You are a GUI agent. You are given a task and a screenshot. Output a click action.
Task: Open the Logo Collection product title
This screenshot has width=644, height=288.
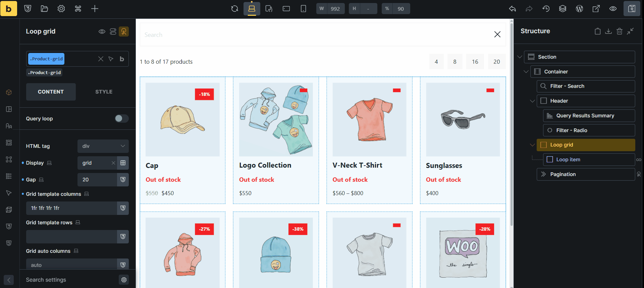(265, 165)
